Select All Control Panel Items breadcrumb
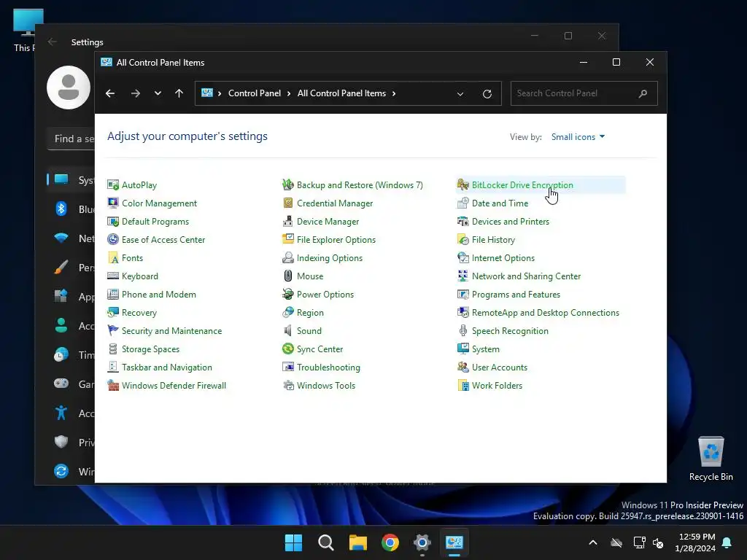Image resolution: width=747 pixels, height=560 pixels. (341, 93)
